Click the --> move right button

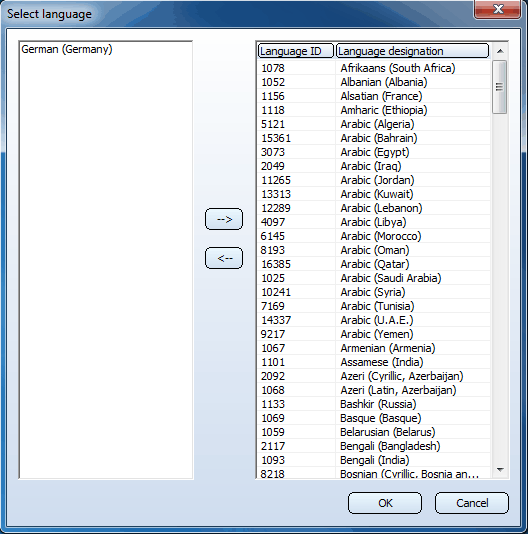click(x=224, y=219)
